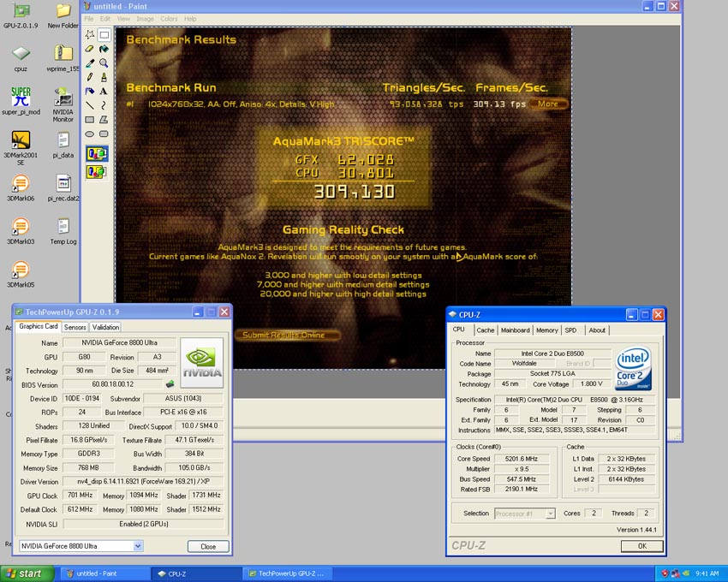The width and height of the screenshot is (728, 582).
Task: Switch to the Mainboard tab in CPU-Z
Action: (x=515, y=330)
